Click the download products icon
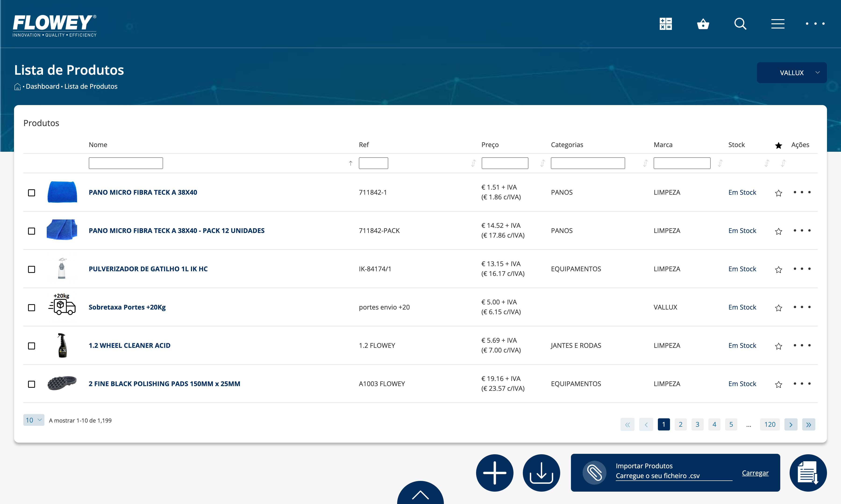The width and height of the screenshot is (841, 504). tap(541, 472)
